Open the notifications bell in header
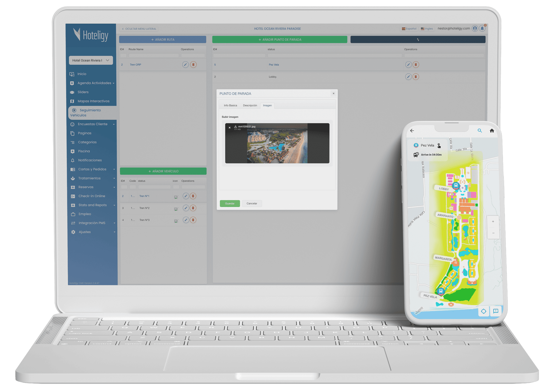549x392 pixels. [x=482, y=28]
